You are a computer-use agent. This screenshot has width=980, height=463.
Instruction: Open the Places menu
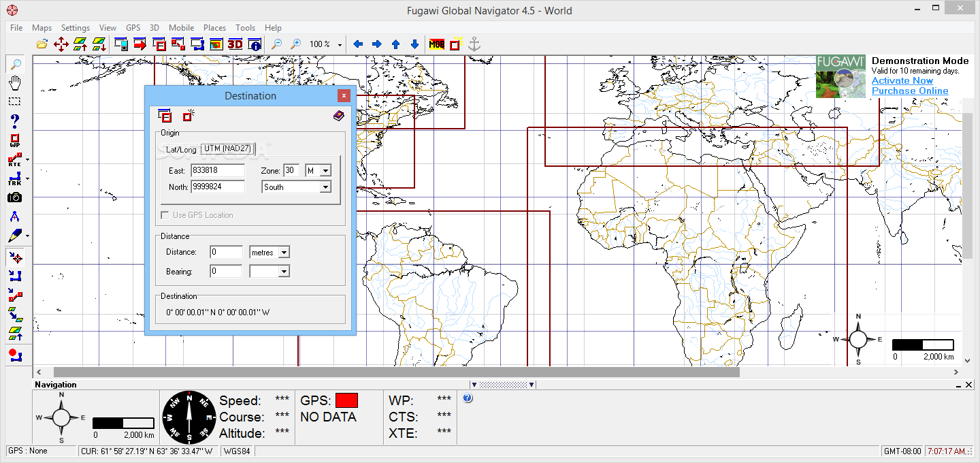214,28
